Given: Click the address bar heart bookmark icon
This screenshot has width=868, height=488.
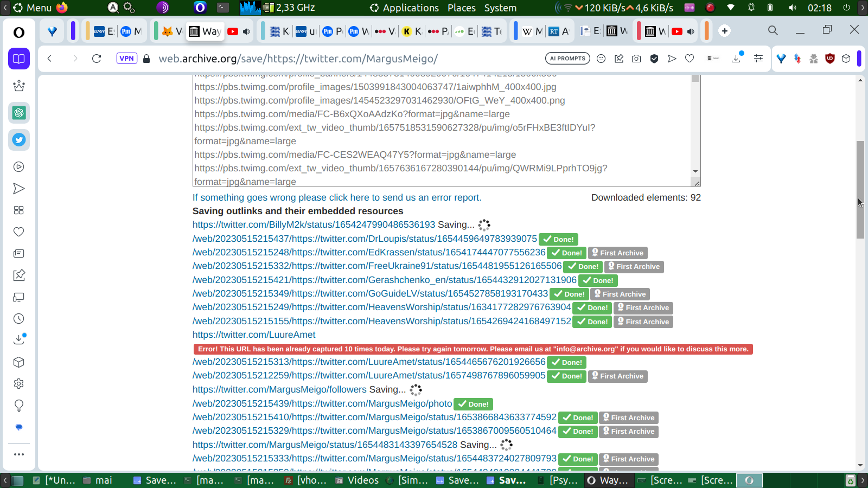Looking at the screenshot, I should point(690,59).
